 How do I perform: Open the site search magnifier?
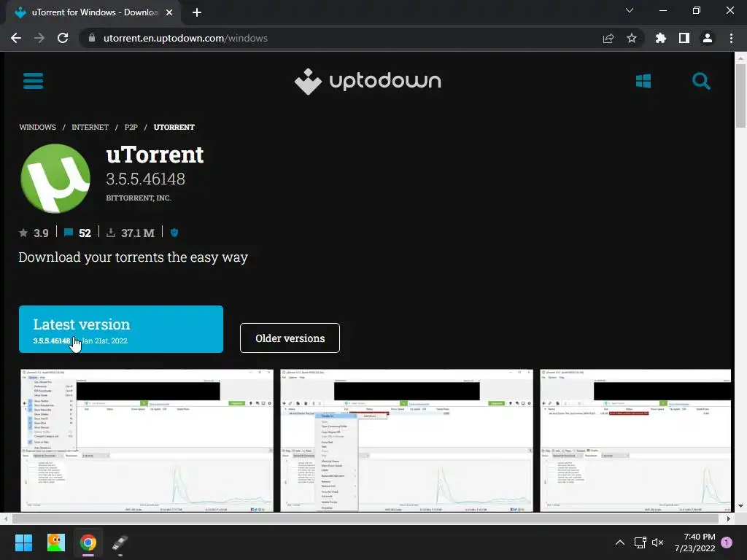(701, 81)
